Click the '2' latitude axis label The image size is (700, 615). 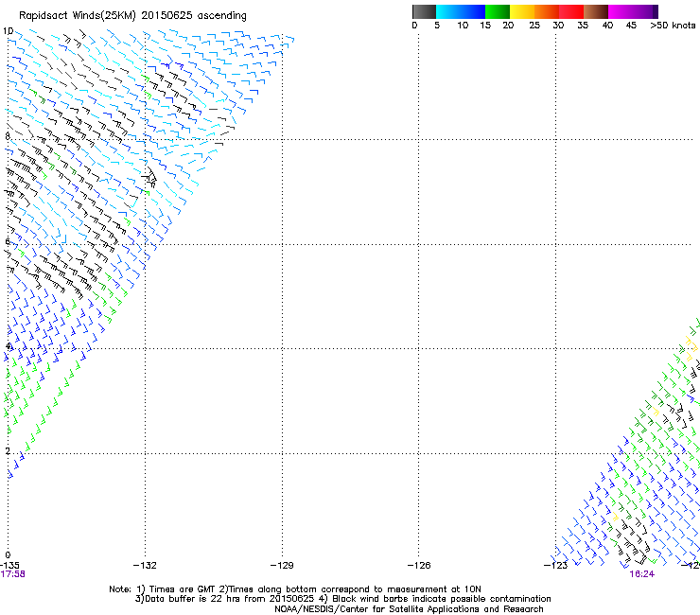pos(8,451)
